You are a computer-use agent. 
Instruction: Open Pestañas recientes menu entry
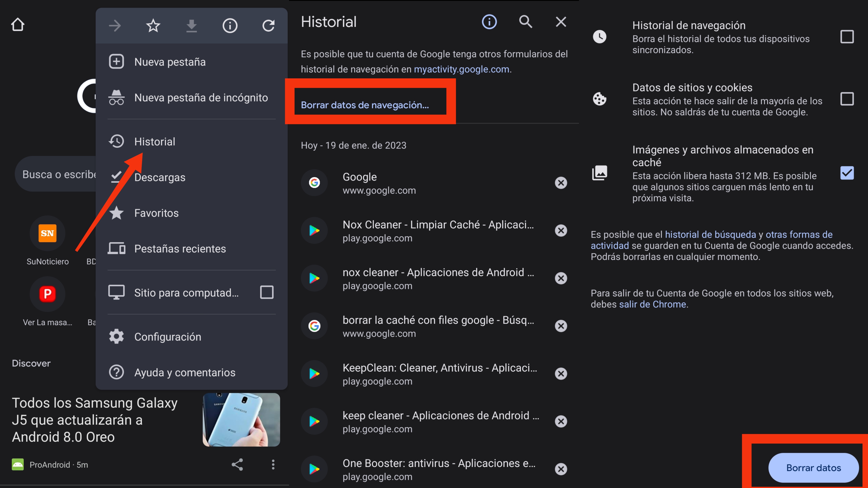(191, 248)
